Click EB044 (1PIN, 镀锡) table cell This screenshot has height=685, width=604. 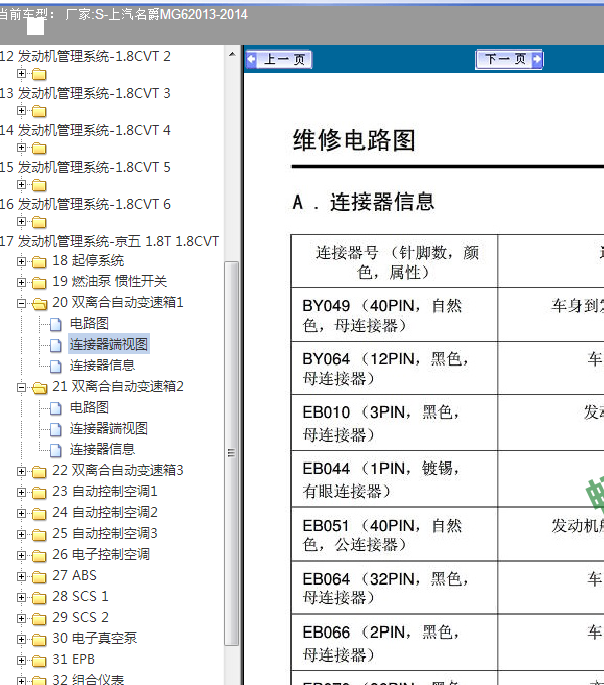pyautogui.click(x=394, y=479)
